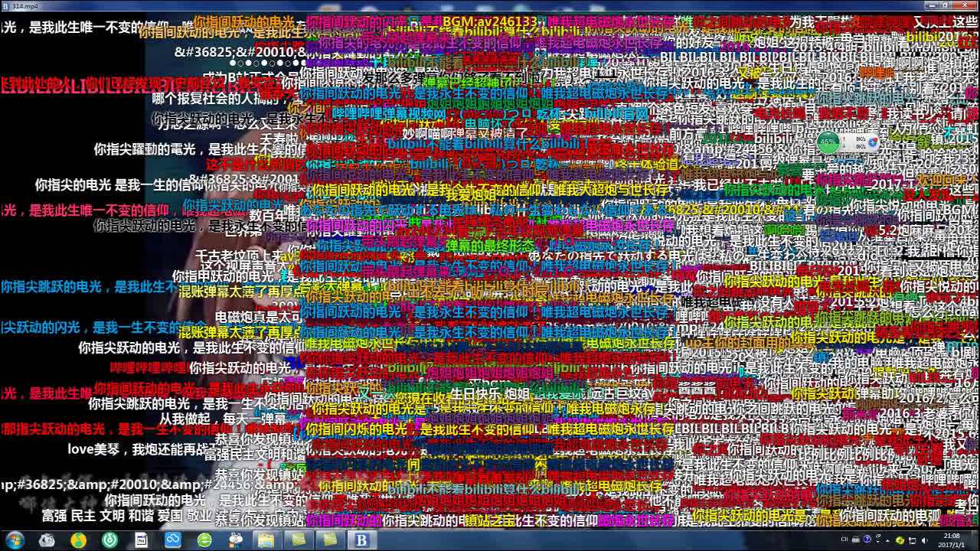Show hidden system tray icons arrow
The width and height of the screenshot is (980, 551).
pyautogui.click(x=887, y=541)
